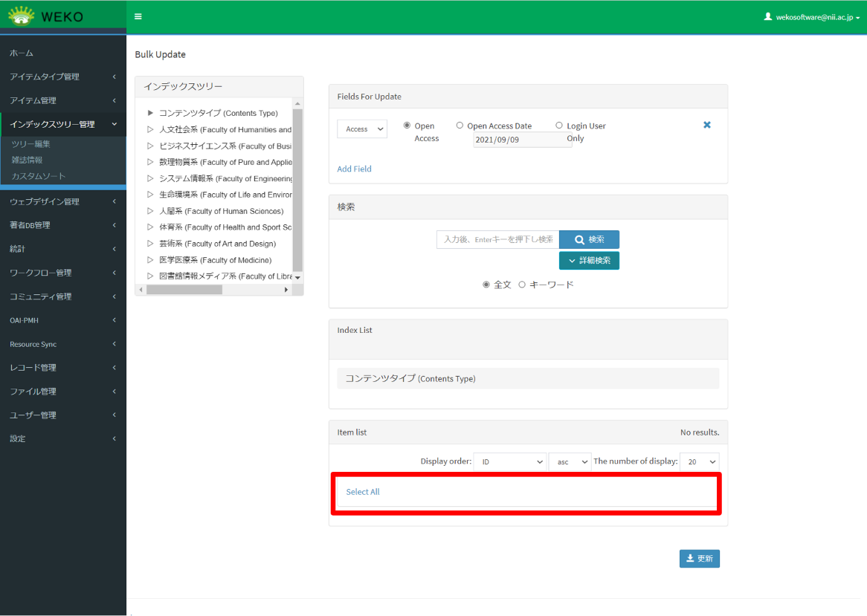Remove the Access field with X icon
Viewport: 867px width, 616px height.
pyautogui.click(x=707, y=125)
